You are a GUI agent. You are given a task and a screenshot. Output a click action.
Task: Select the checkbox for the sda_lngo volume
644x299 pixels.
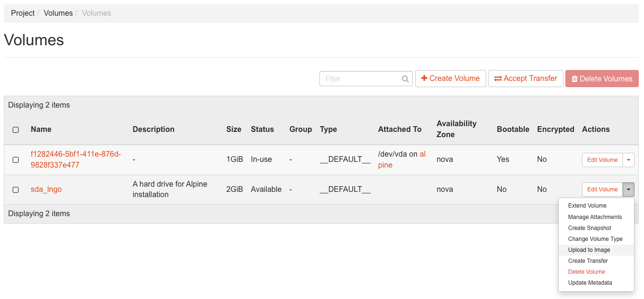[16, 189]
